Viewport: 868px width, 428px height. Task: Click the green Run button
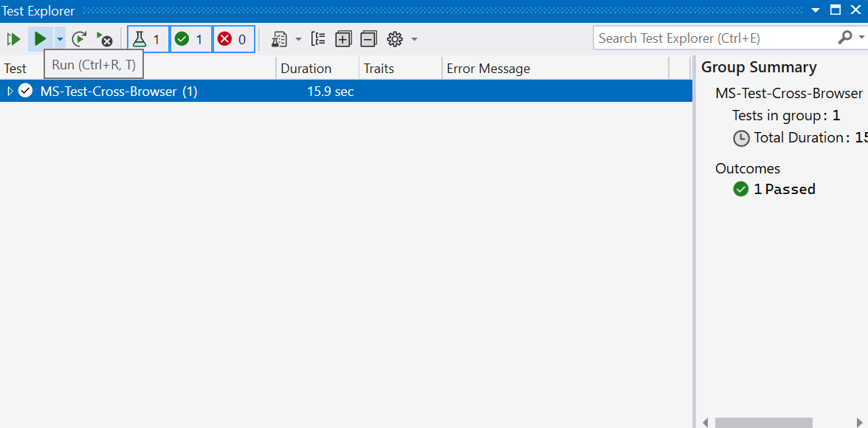(41, 38)
